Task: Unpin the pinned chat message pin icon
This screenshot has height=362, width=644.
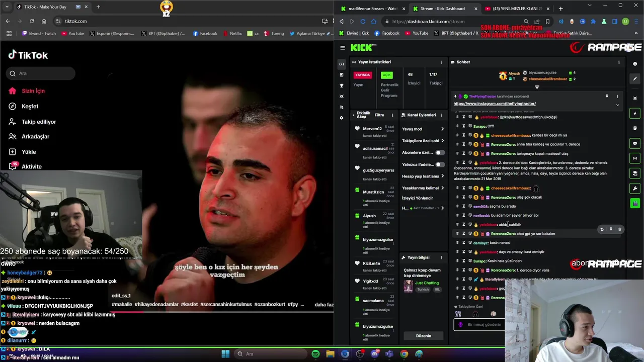Action: click(x=607, y=96)
